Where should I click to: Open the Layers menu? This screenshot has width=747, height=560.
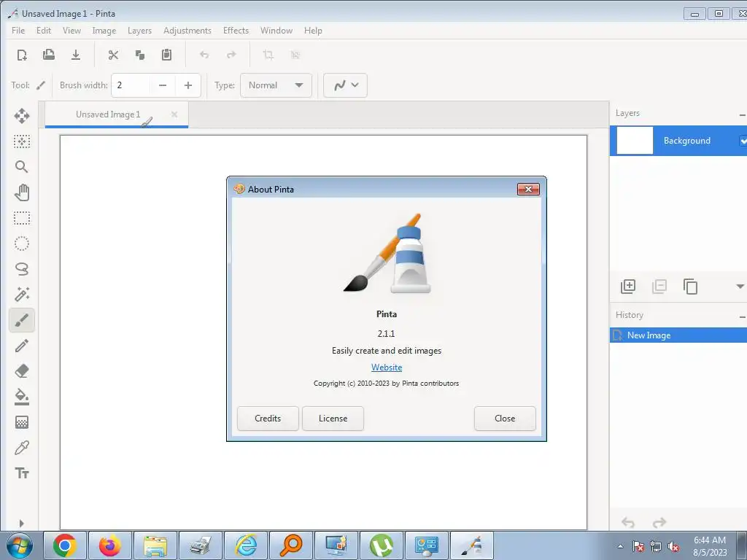point(139,31)
